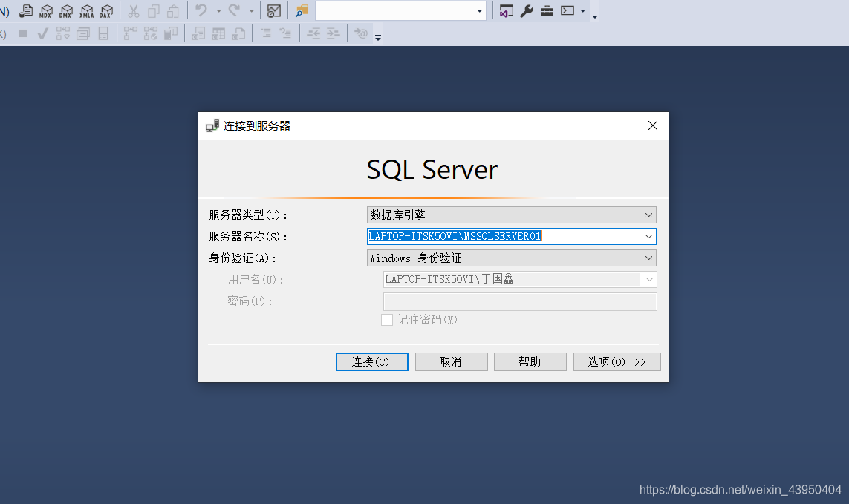849x504 pixels.
Task: Click the Query Options window icon
Action: [x=83, y=33]
